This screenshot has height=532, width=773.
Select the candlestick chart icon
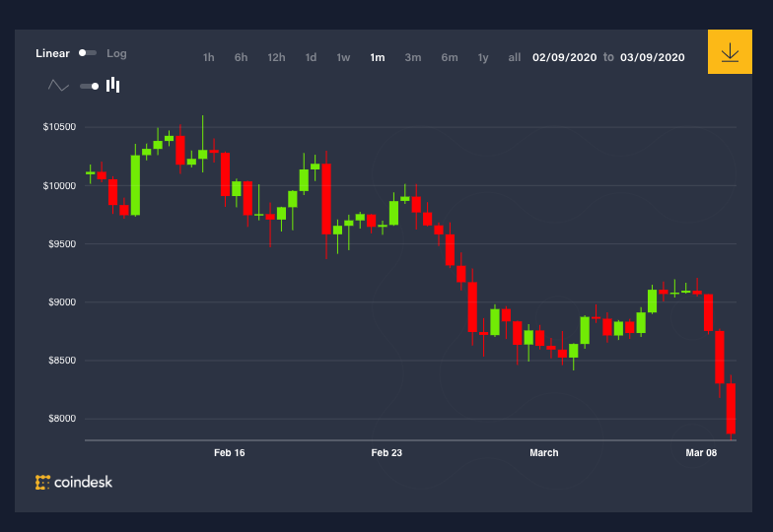(112, 85)
